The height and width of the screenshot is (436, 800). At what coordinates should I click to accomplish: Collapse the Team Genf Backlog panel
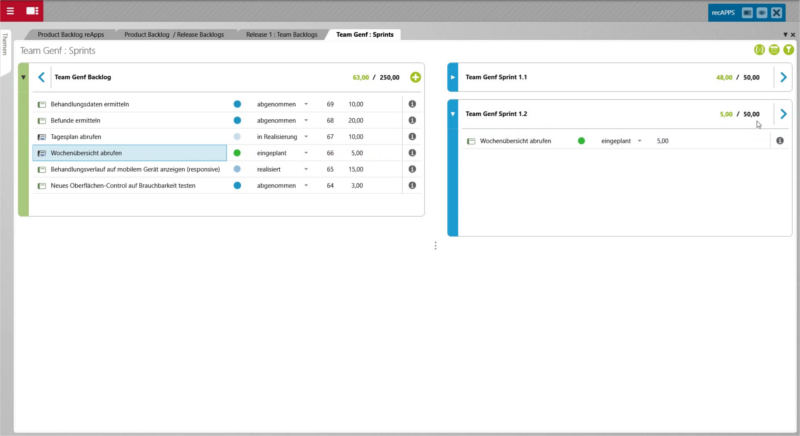[x=23, y=77]
